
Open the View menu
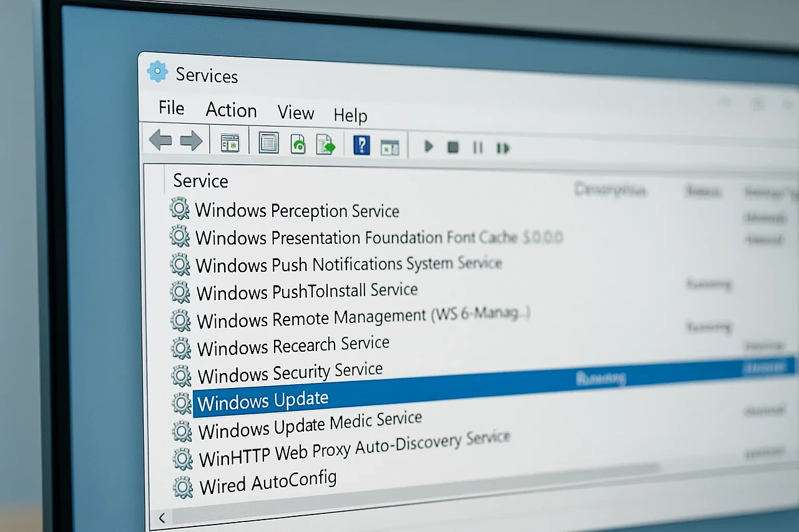tap(295, 112)
